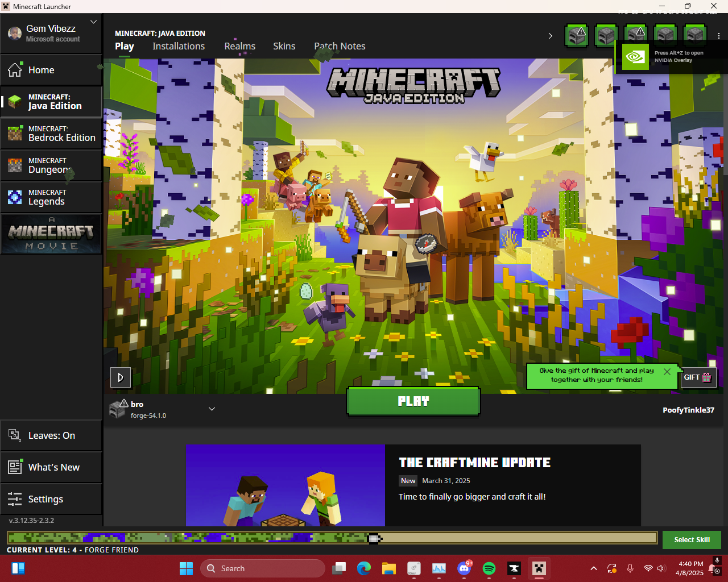Switch to the Skins tab

point(284,46)
